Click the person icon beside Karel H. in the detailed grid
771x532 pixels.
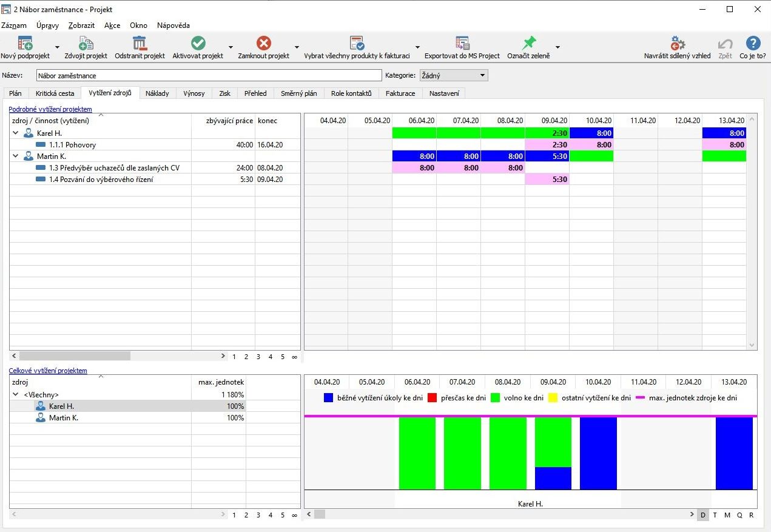[x=29, y=133]
